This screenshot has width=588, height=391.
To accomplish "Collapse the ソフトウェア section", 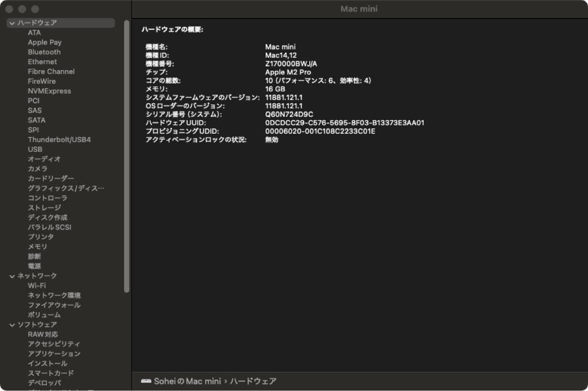I will tap(11, 324).
